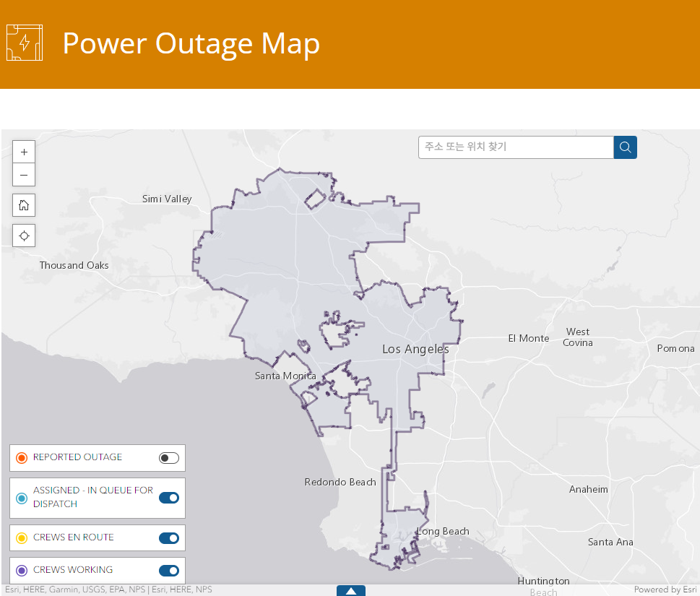Viewport: 700px width, 596px height.
Task: Click the Pomona map label
Action: 675,348
